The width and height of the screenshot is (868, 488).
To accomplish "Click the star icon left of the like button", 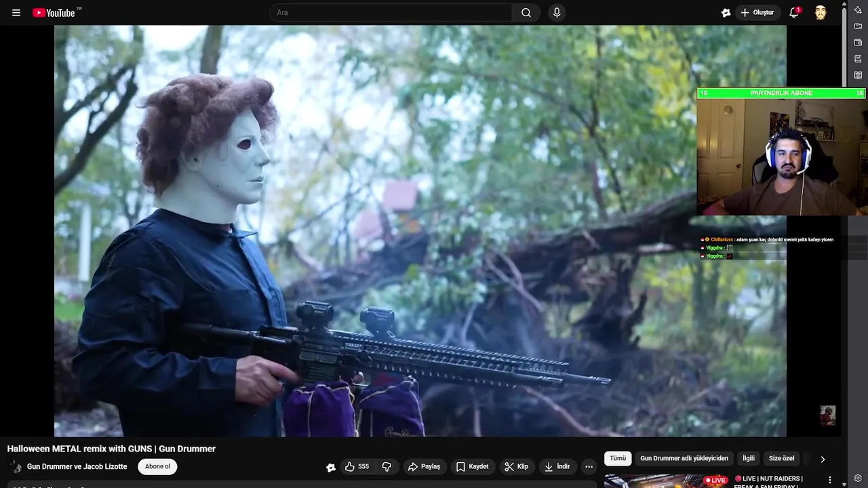I will (330, 467).
